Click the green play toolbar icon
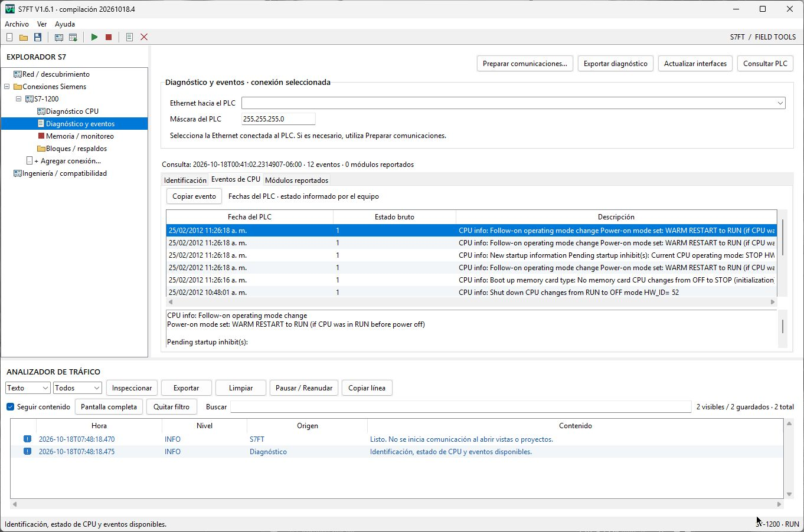This screenshot has height=532, width=804. click(94, 37)
